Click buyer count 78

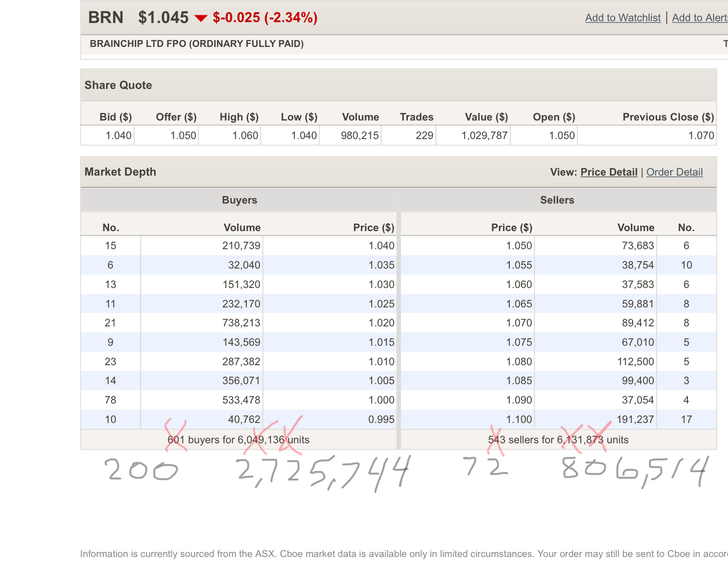[111, 400]
